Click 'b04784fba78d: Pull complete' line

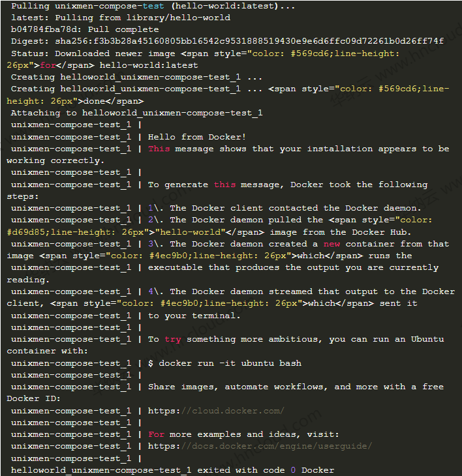point(85,30)
